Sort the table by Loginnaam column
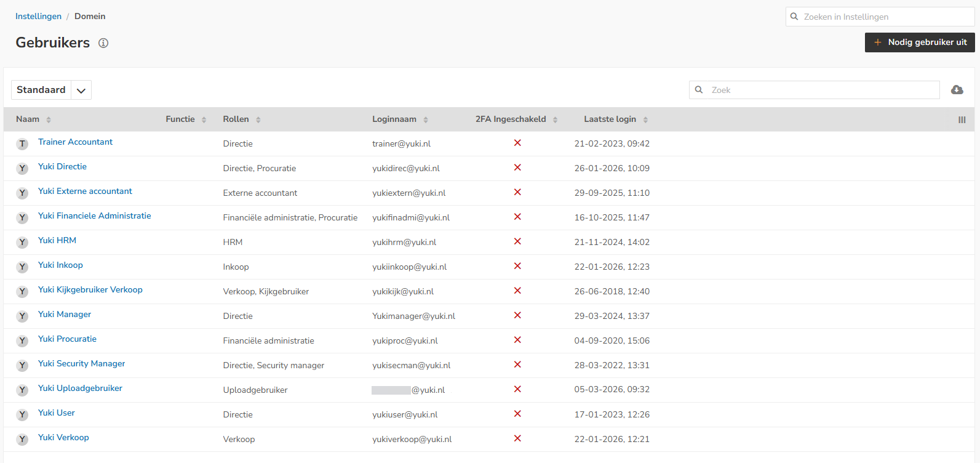This screenshot has height=463, width=980. 400,119
